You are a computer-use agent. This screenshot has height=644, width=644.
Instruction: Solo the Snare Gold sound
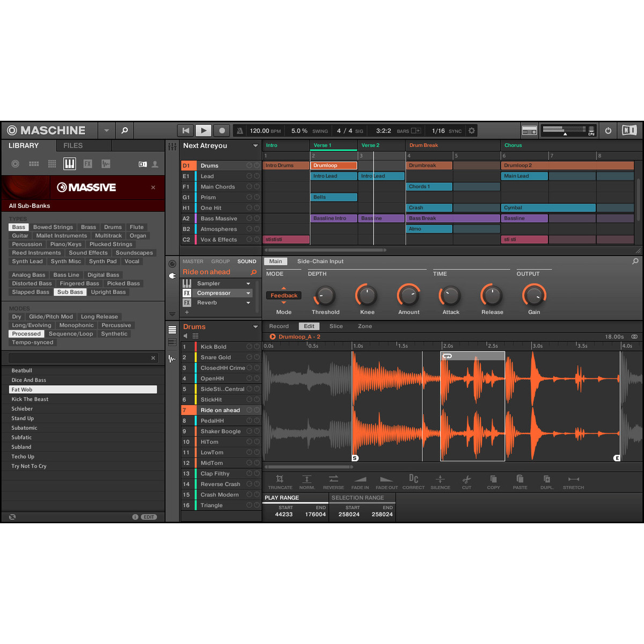click(x=257, y=357)
